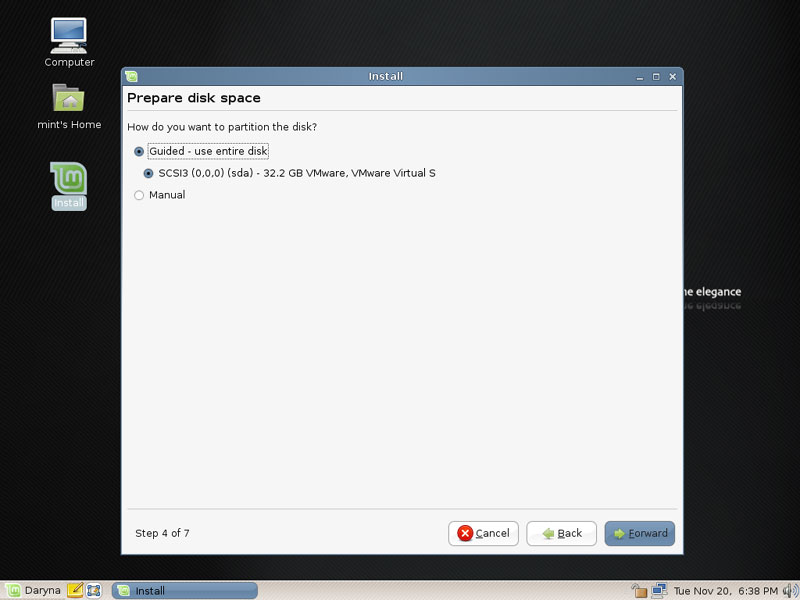The image size is (800, 600).
Task: Maximize the Install window
Action: point(656,77)
